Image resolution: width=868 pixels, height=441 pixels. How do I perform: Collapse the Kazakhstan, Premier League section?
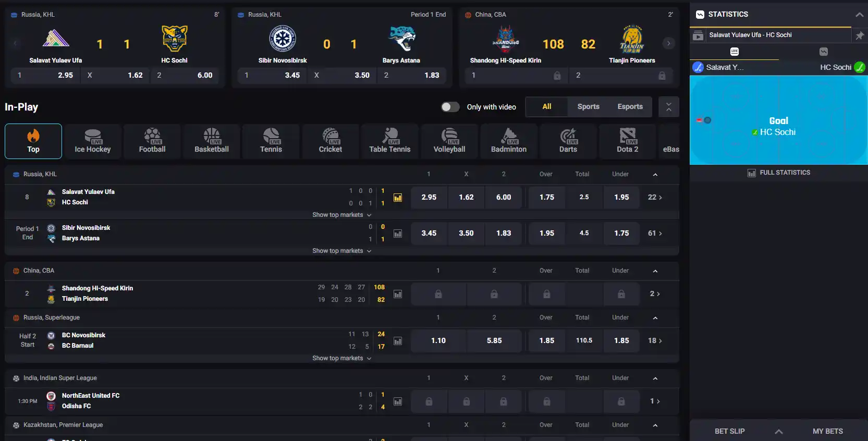(655, 425)
